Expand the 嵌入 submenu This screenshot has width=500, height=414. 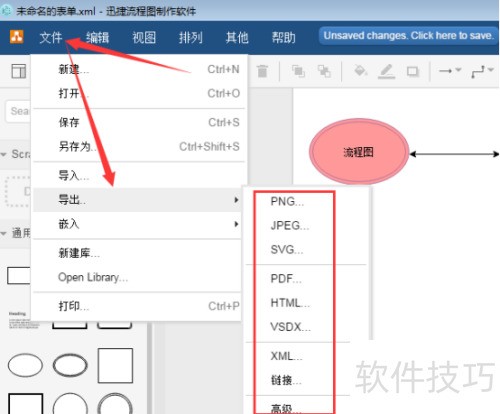pos(137,224)
